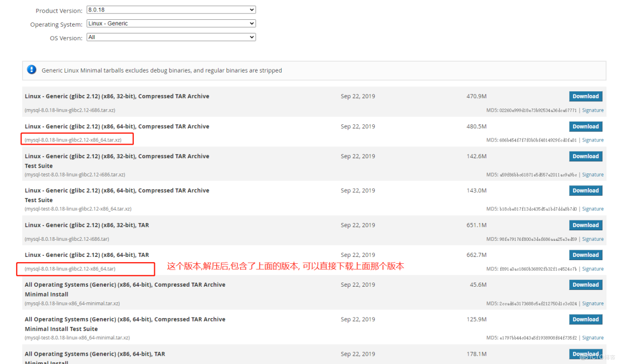Open Signature link for the 142.6M test suite
619x364 pixels.
tap(592, 175)
